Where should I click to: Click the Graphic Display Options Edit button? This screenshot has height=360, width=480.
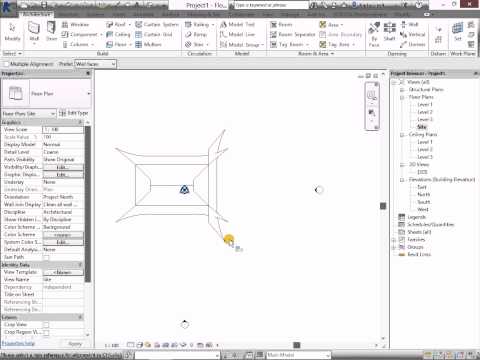tap(63, 175)
